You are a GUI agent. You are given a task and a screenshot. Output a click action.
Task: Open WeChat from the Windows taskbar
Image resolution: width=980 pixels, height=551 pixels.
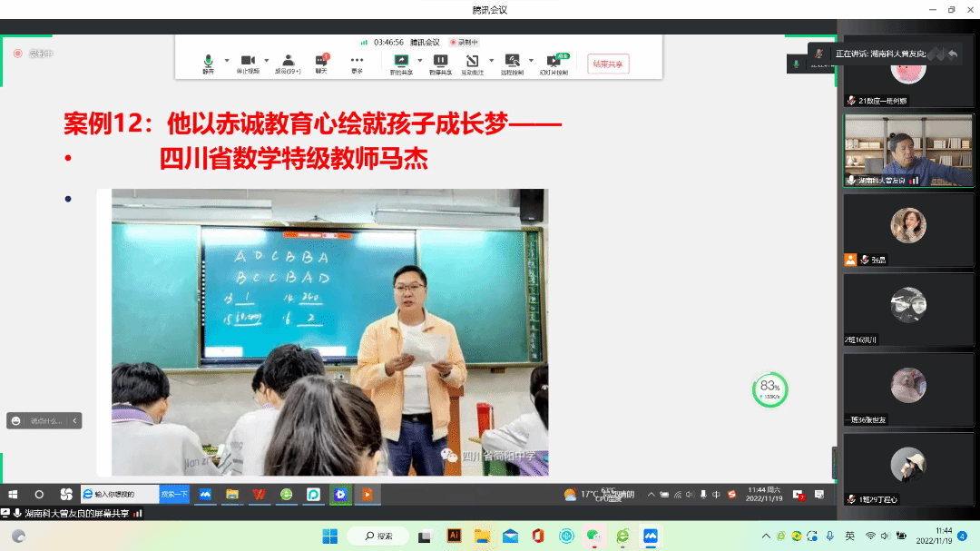click(x=593, y=536)
